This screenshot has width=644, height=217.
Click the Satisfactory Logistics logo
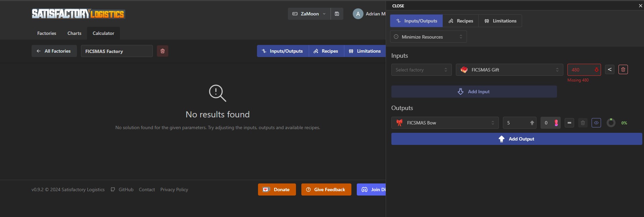coord(78,14)
